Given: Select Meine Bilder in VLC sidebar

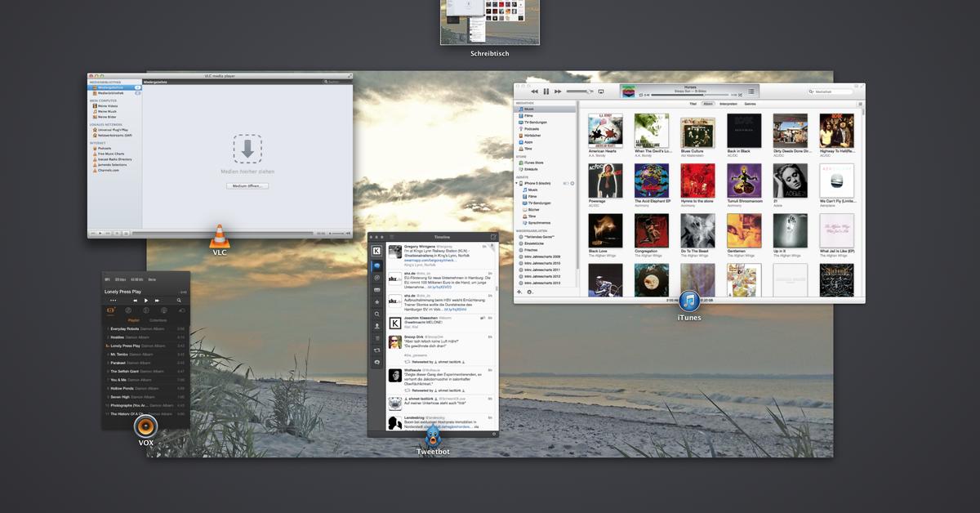Looking at the screenshot, I should [x=105, y=117].
